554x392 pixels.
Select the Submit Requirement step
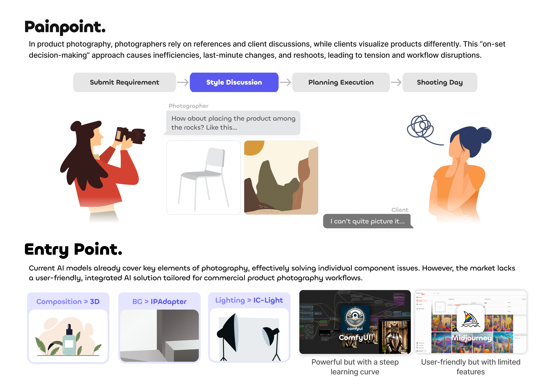124,82
